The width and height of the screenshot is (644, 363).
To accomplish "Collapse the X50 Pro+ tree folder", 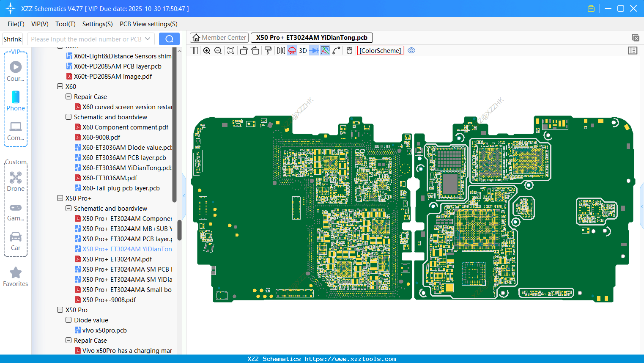I will point(60,198).
